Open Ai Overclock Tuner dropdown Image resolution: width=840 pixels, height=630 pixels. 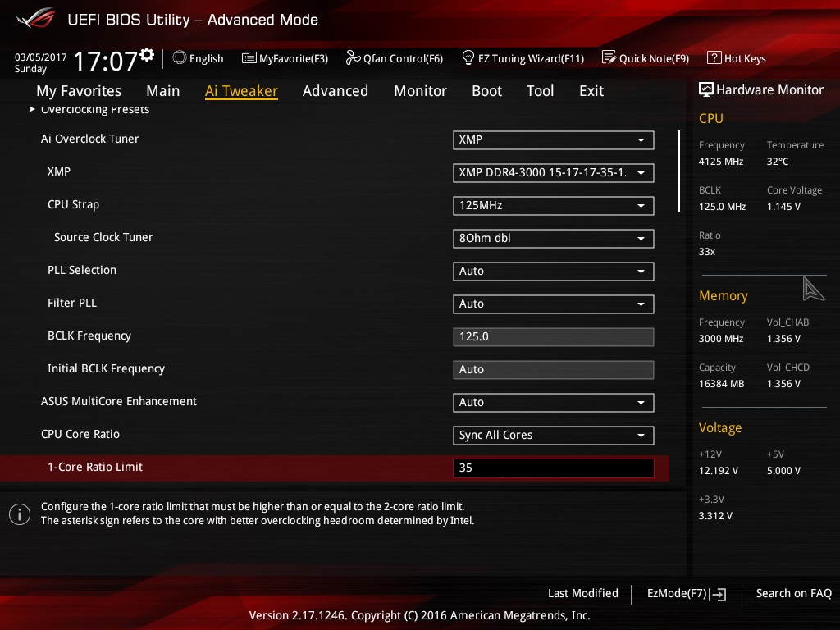554,140
